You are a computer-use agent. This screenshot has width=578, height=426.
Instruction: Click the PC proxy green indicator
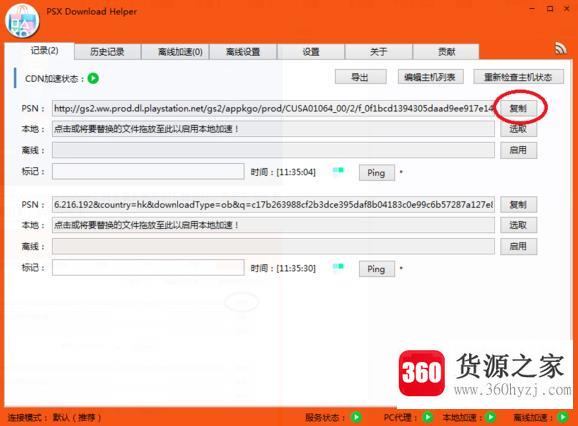tap(427, 417)
